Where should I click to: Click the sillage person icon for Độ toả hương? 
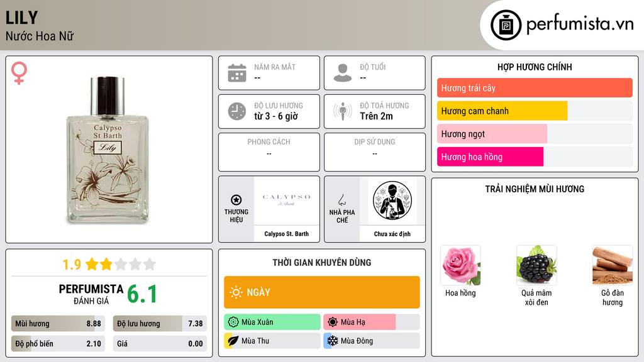pyautogui.click(x=343, y=111)
